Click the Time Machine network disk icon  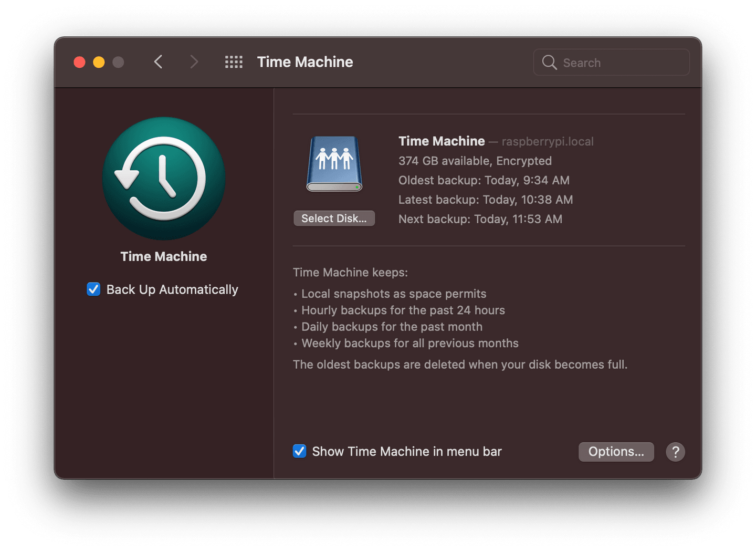click(334, 163)
